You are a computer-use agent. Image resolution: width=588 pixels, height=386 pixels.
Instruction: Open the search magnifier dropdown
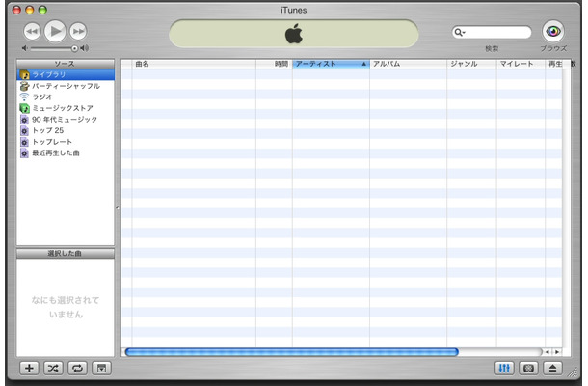point(460,32)
